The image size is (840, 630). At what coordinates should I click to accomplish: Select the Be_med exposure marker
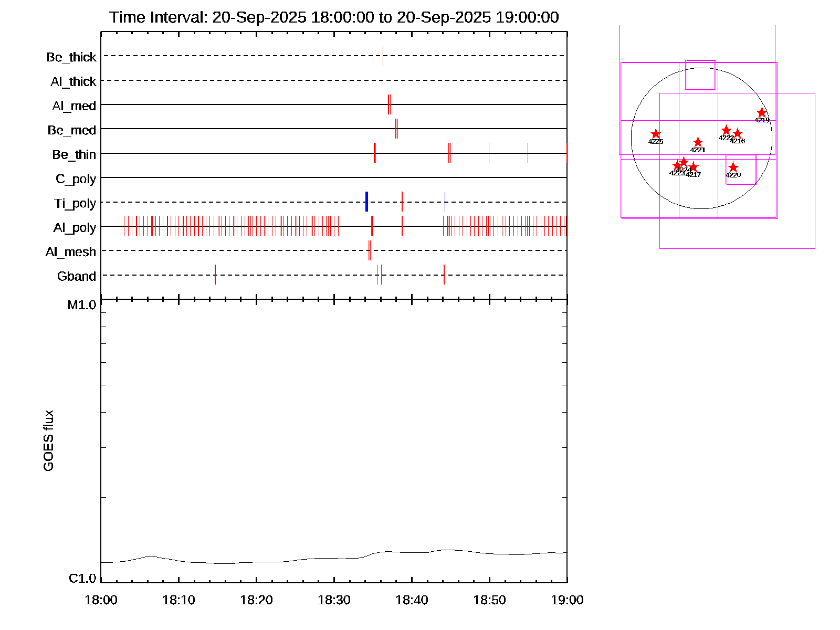pyautogui.click(x=396, y=129)
